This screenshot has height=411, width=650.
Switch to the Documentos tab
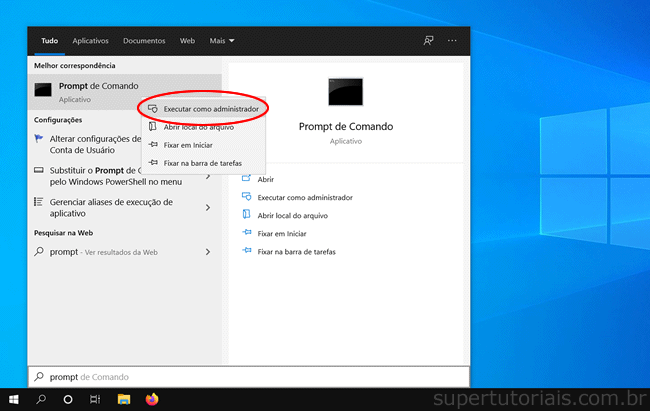144,41
